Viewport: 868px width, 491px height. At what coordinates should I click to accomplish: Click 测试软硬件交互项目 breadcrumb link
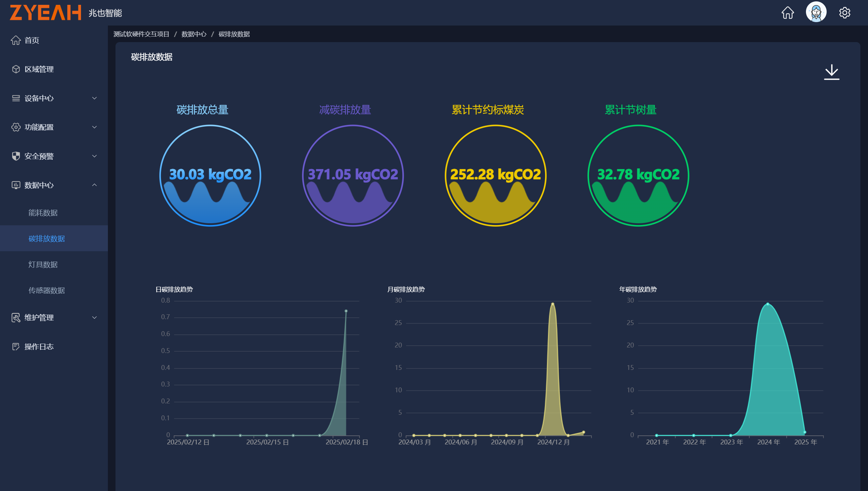[141, 34]
